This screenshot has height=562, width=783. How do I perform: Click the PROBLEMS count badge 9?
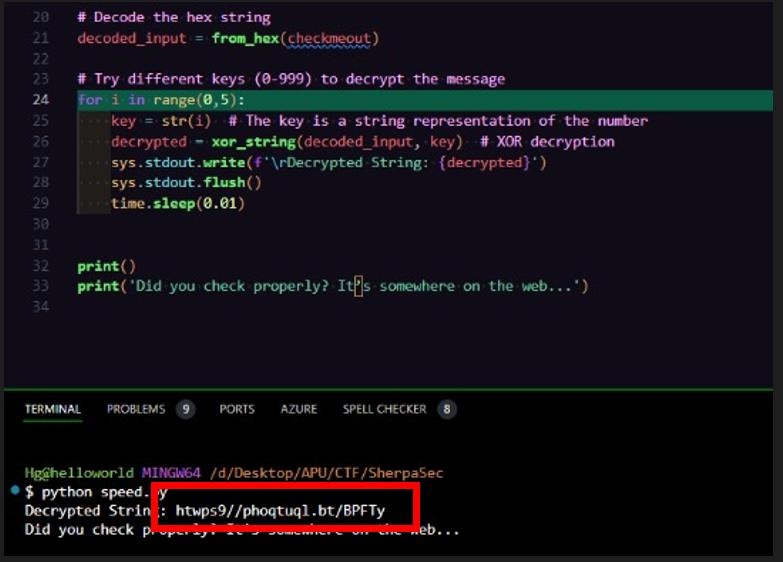(186, 409)
